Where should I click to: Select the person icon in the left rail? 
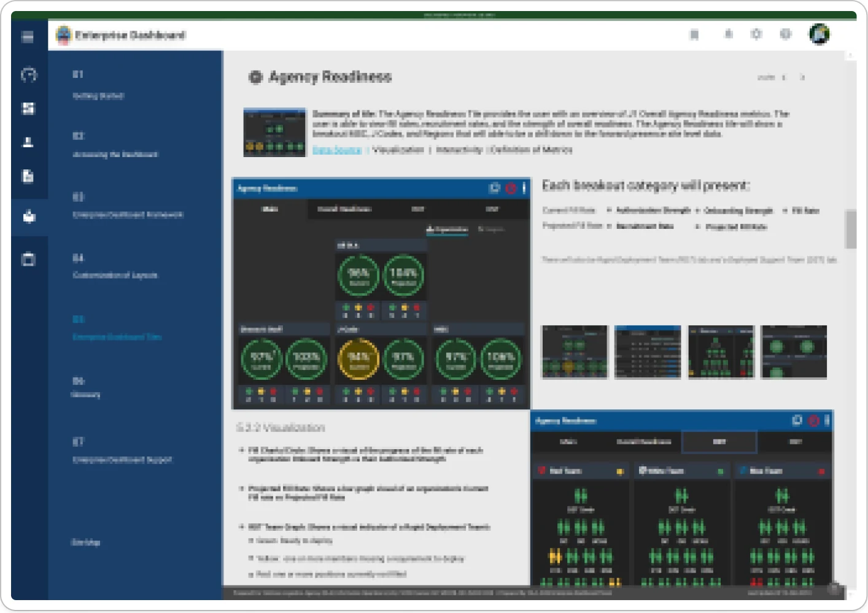pos(28,142)
